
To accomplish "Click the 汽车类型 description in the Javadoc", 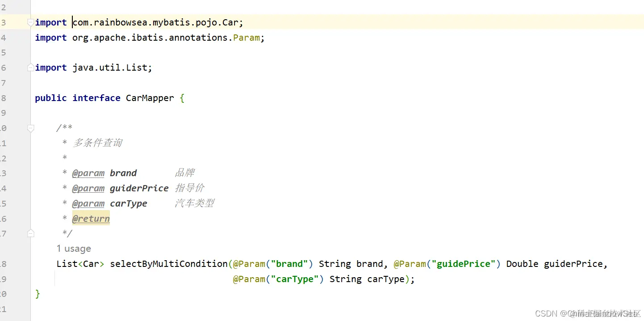I will coord(194,203).
